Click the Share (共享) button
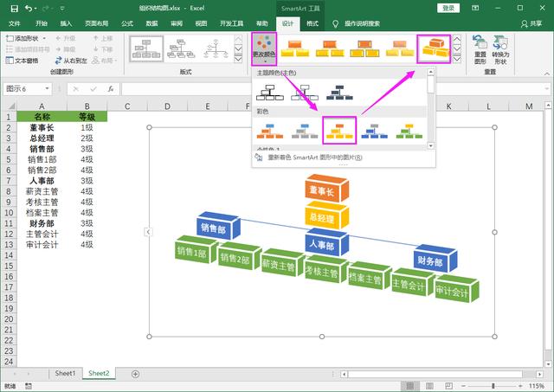 (x=531, y=23)
